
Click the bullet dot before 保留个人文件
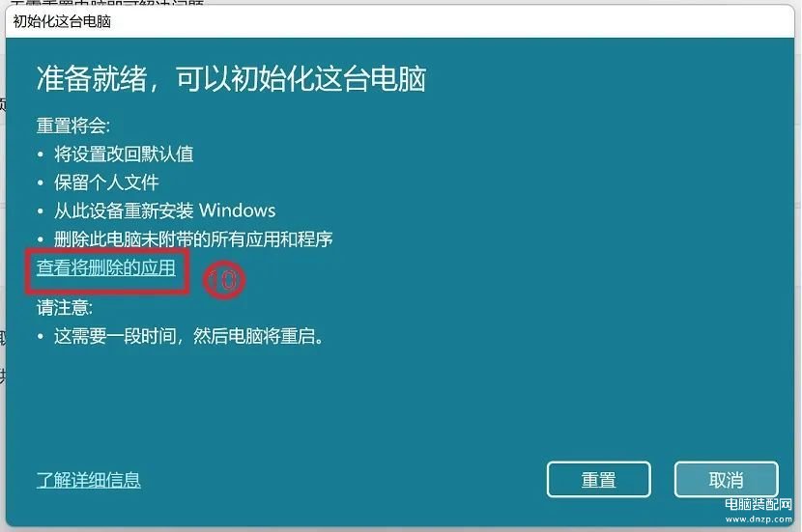pos(41,182)
